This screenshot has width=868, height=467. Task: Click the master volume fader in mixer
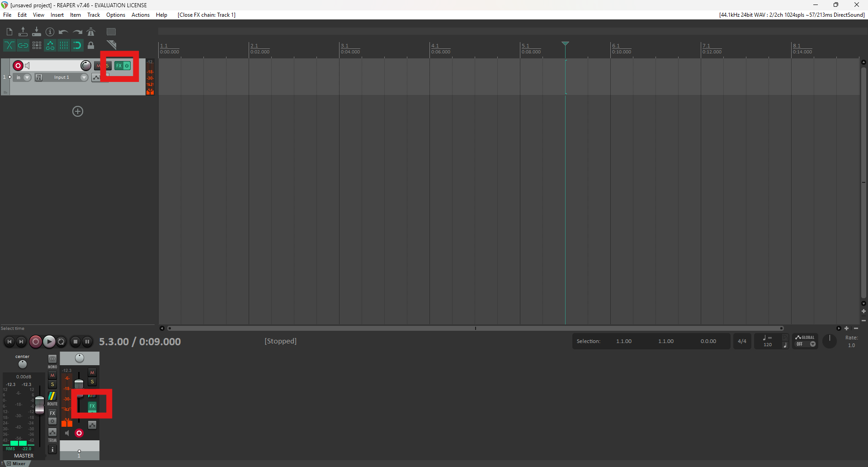point(40,405)
